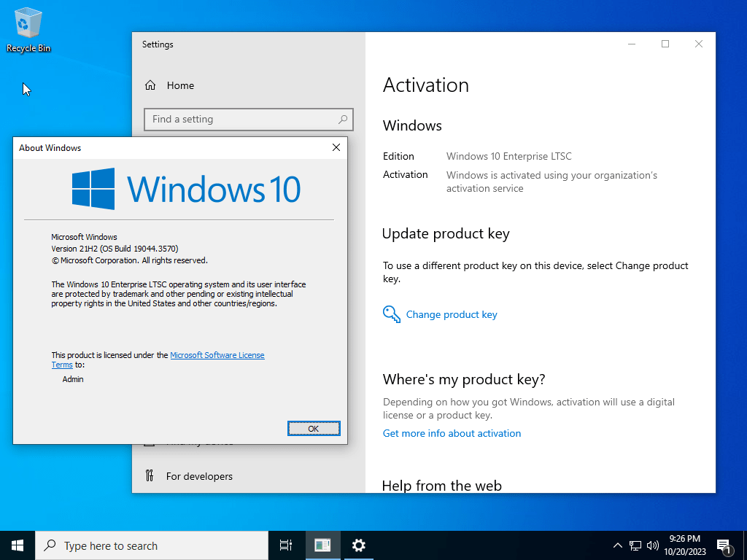Go to Settings Home
This screenshot has height=560, width=747.
point(169,85)
